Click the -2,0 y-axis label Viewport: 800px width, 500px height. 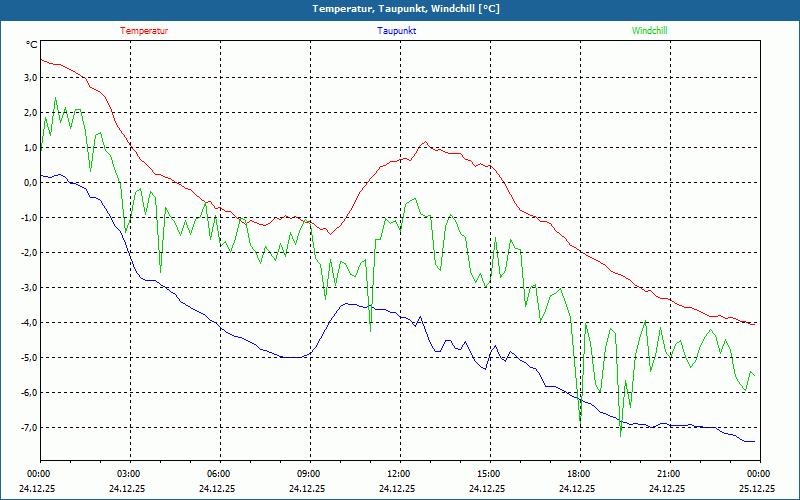coord(30,253)
